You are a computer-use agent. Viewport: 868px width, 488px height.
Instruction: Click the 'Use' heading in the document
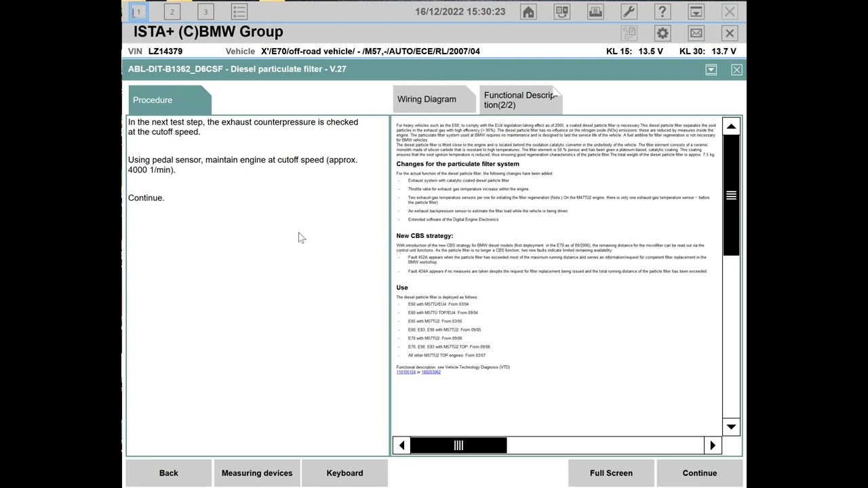point(402,287)
